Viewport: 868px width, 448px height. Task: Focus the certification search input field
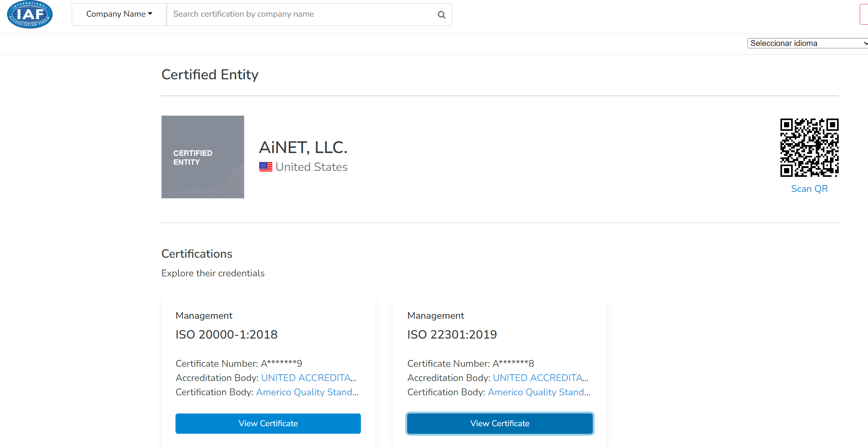coord(301,14)
